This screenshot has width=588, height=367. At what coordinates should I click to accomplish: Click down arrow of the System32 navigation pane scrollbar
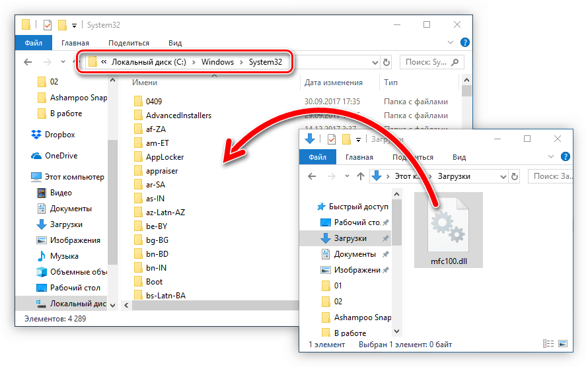click(x=112, y=305)
